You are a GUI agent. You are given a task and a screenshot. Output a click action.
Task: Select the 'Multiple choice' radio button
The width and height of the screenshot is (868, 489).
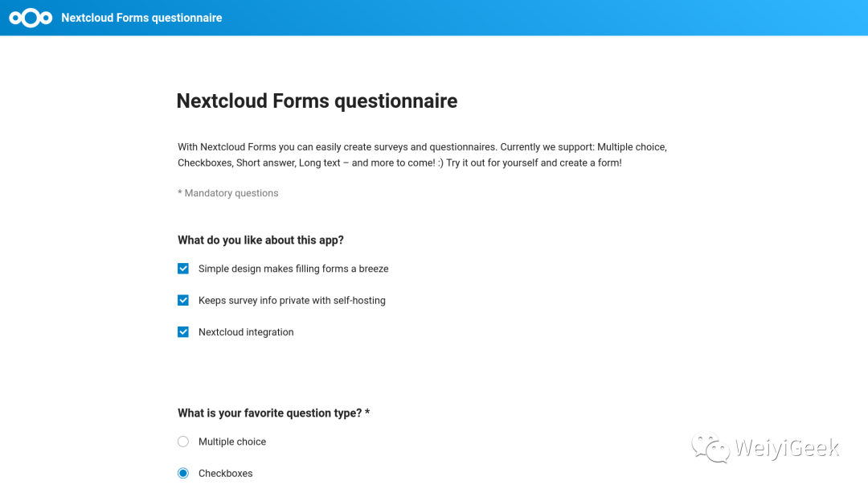tap(183, 442)
